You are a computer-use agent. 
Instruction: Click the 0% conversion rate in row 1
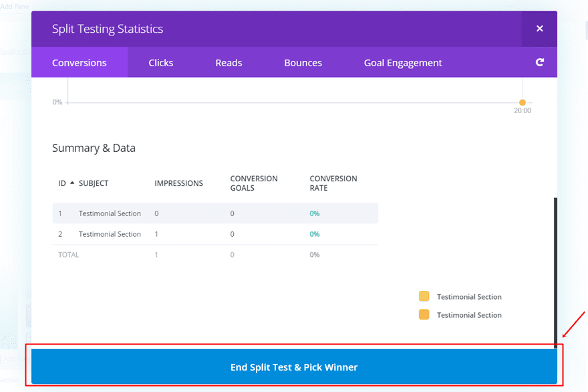tap(315, 213)
